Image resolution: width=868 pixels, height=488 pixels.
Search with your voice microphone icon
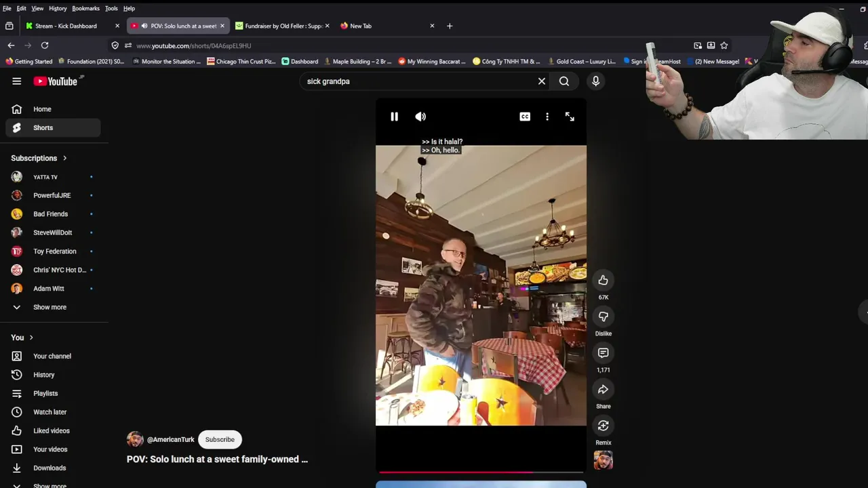click(x=595, y=81)
